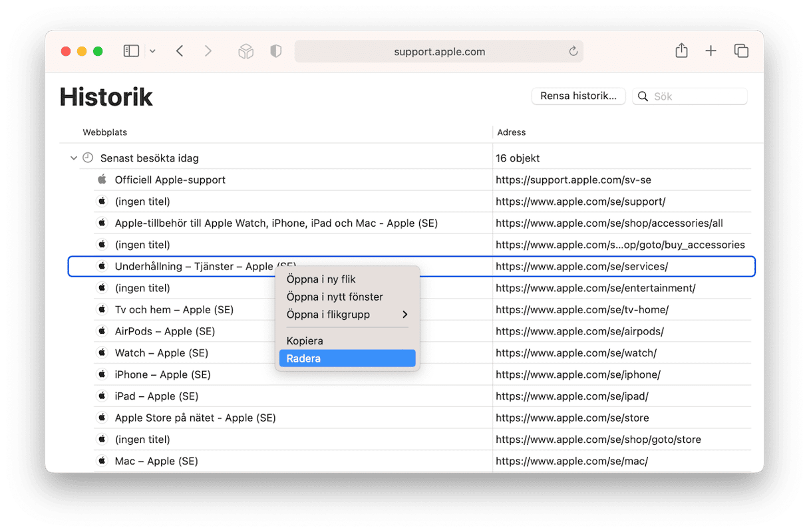Click the Officiell Apple-support favicon
The height and width of the screenshot is (532, 809).
coord(102,180)
